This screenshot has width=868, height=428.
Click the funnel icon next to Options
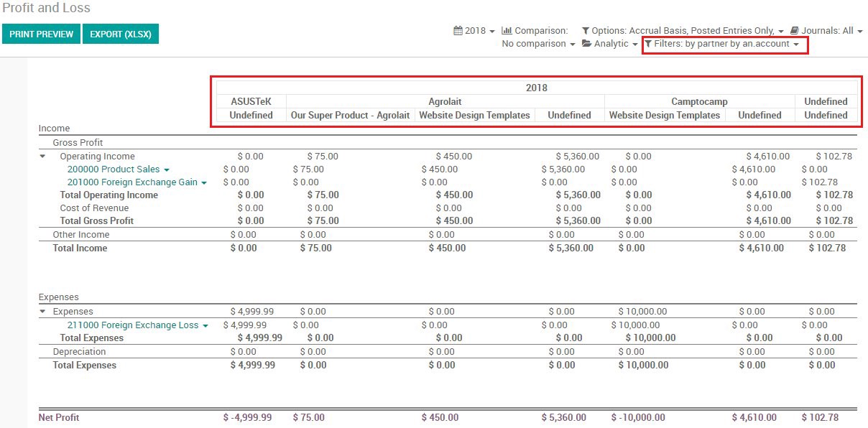pyautogui.click(x=585, y=31)
